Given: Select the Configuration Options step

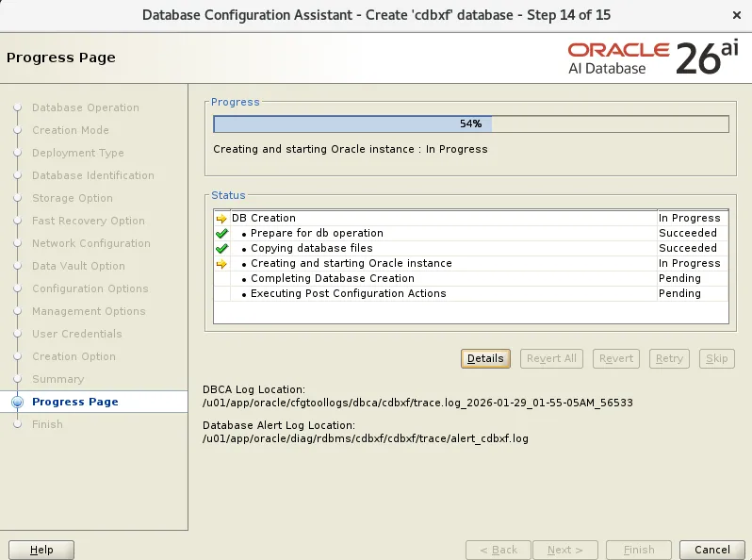Looking at the screenshot, I should tap(90, 288).
